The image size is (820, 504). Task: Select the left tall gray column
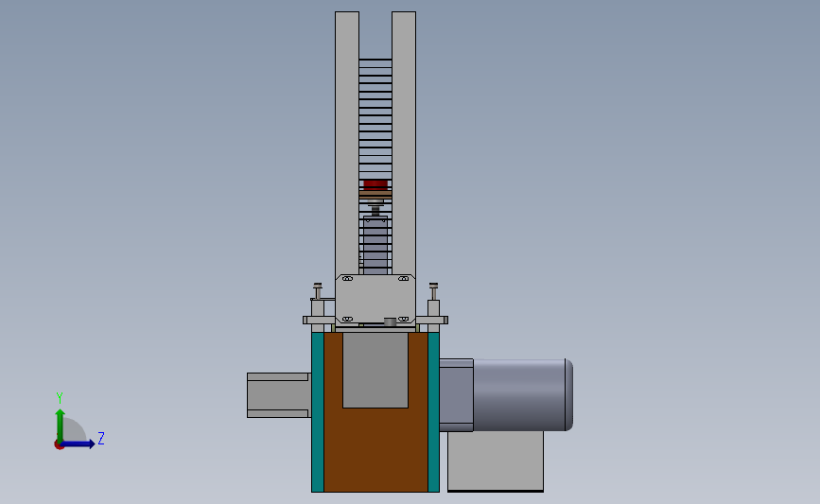347,142
